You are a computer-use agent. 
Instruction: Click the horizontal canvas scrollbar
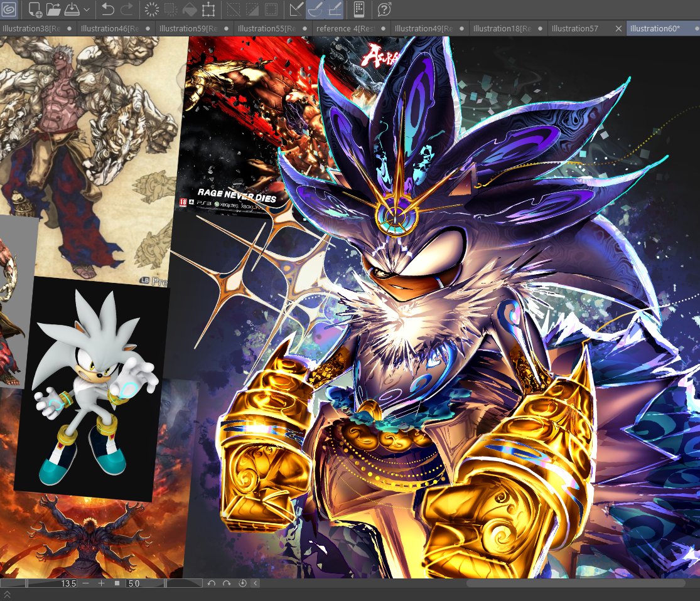pos(576,583)
